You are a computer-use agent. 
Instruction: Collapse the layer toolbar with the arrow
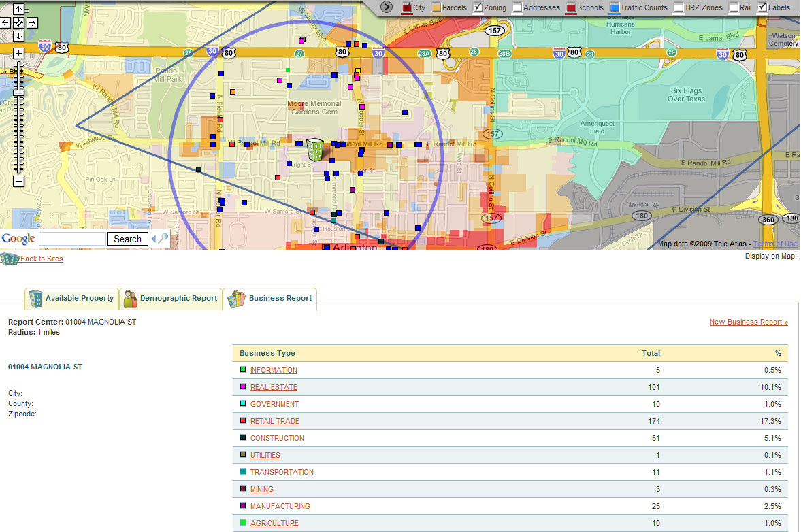(387, 7)
